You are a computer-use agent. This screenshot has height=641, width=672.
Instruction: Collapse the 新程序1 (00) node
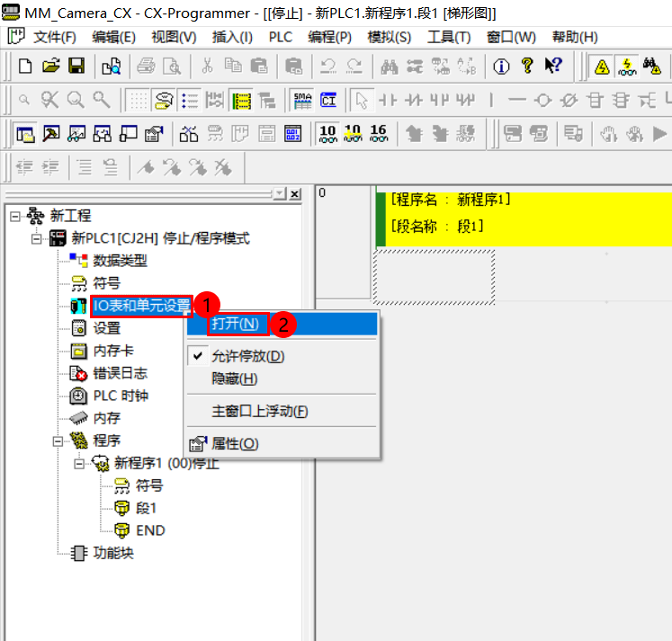[79, 464]
